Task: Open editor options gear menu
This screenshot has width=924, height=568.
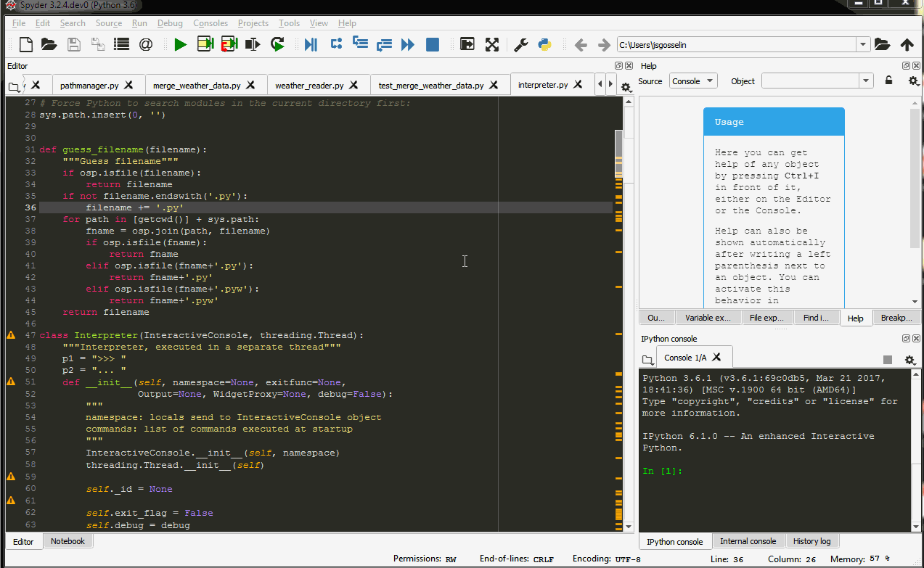Action: (x=626, y=87)
